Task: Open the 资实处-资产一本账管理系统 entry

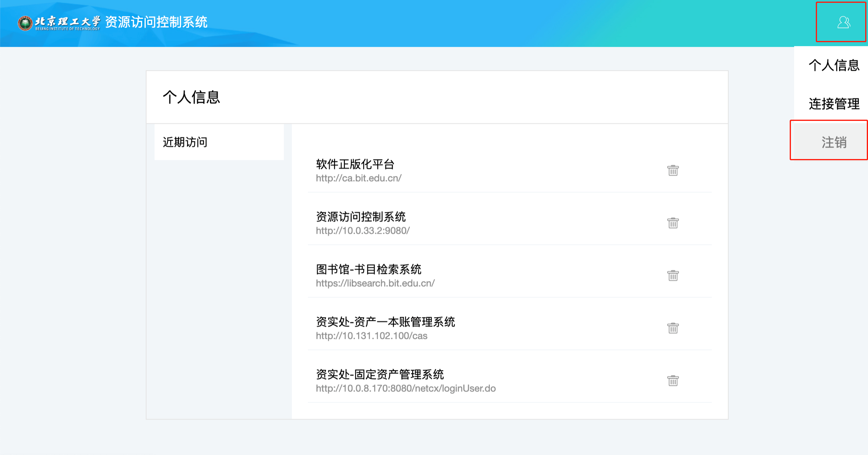Action: pos(385,322)
